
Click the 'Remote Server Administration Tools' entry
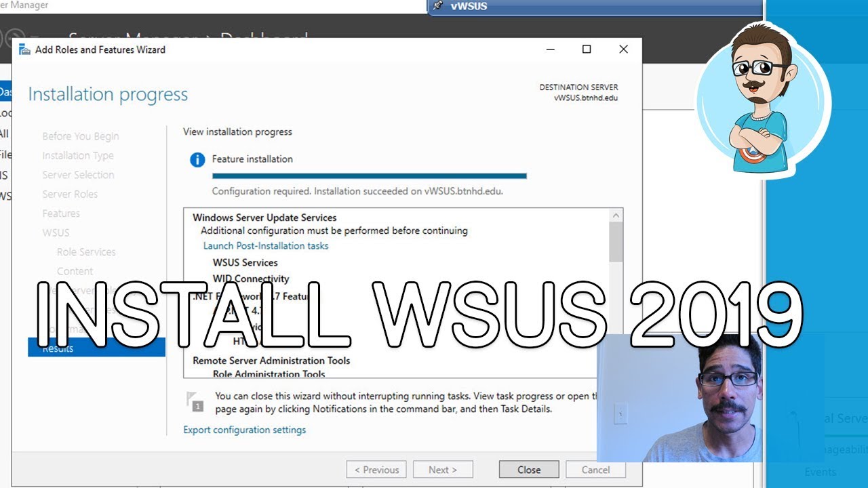point(271,361)
